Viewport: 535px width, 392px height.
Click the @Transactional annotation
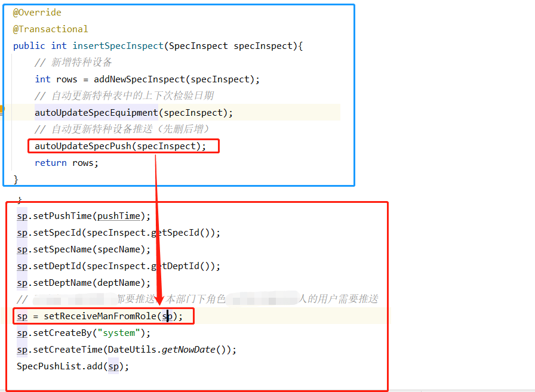(50, 29)
